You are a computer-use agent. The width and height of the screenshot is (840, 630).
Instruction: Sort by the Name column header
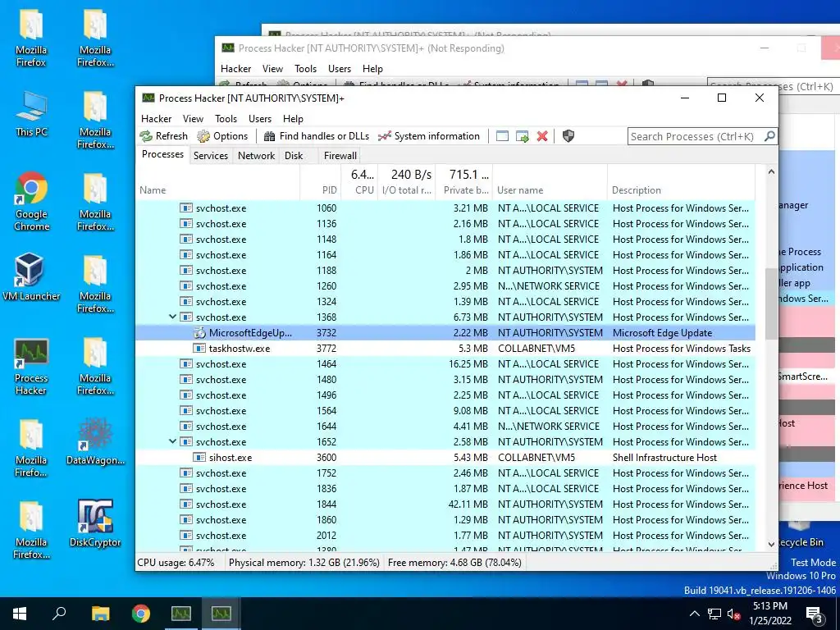tap(217, 190)
